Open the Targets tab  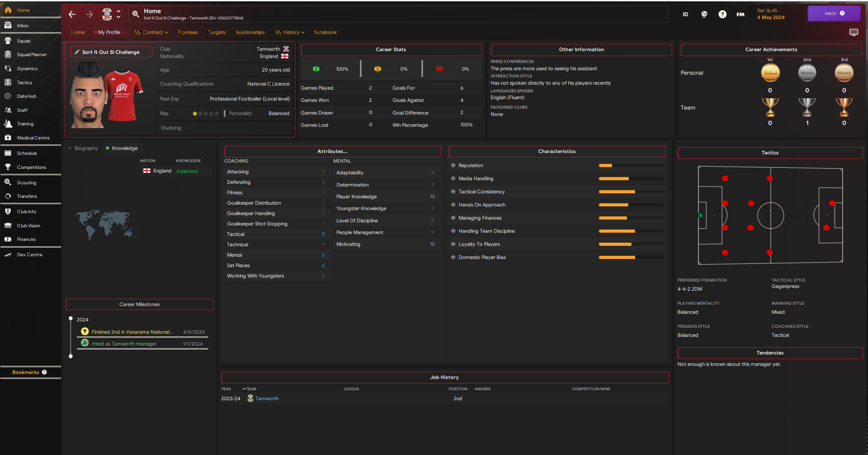point(216,32)
